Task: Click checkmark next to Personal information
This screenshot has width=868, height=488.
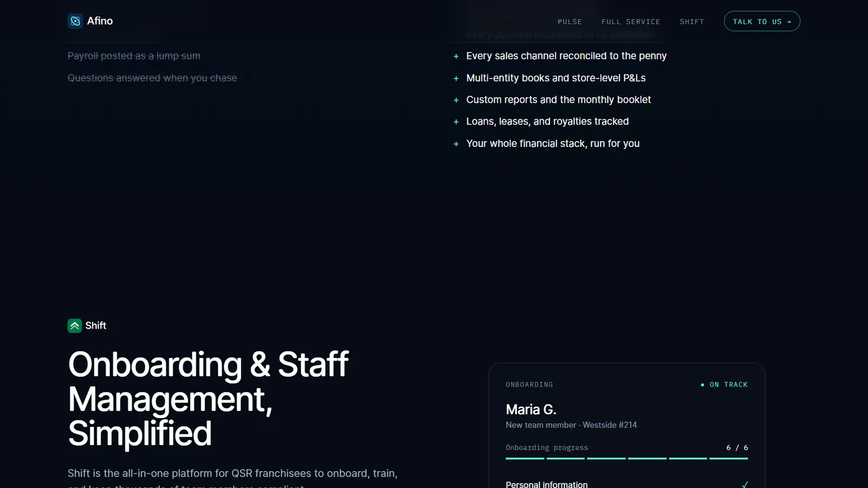Action: coord(745,485)
